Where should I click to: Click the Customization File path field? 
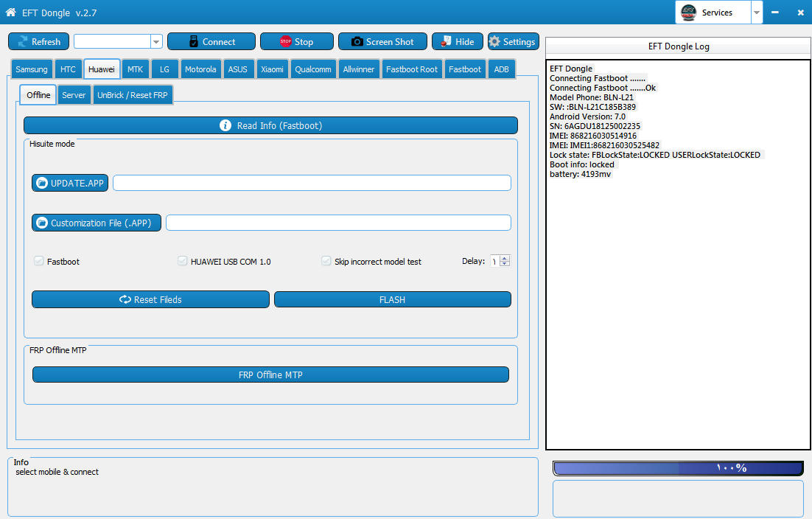pos(338,223)
